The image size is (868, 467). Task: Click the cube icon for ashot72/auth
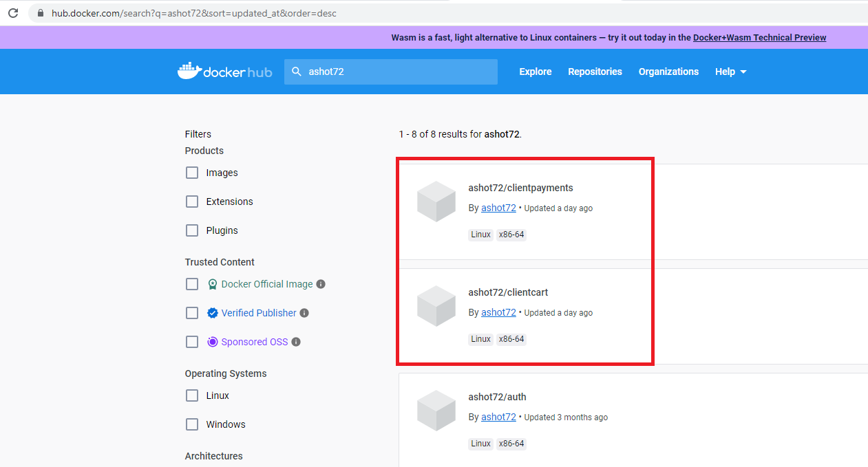(x=436, y=411)
